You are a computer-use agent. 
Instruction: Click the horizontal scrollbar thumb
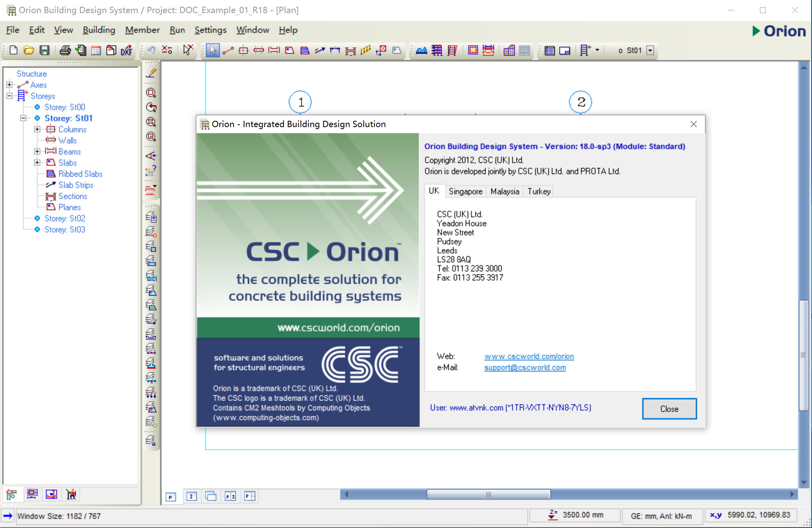tap(488, 494)
